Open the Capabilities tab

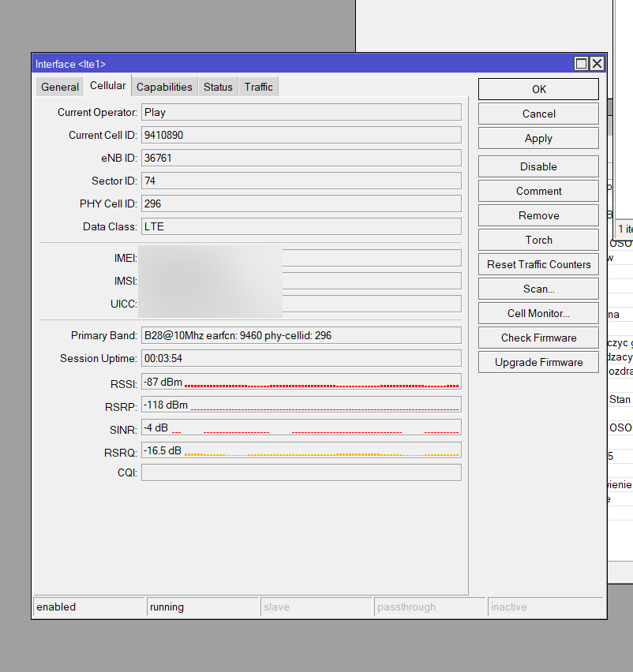tap(164, 87)
